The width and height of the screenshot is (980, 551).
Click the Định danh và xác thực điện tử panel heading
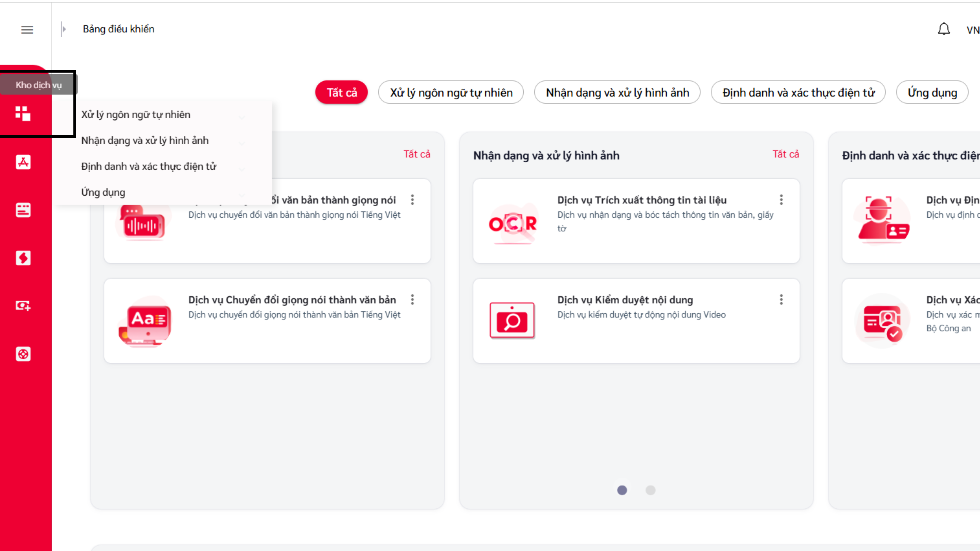pyautogui.click(x=911, y=156)
